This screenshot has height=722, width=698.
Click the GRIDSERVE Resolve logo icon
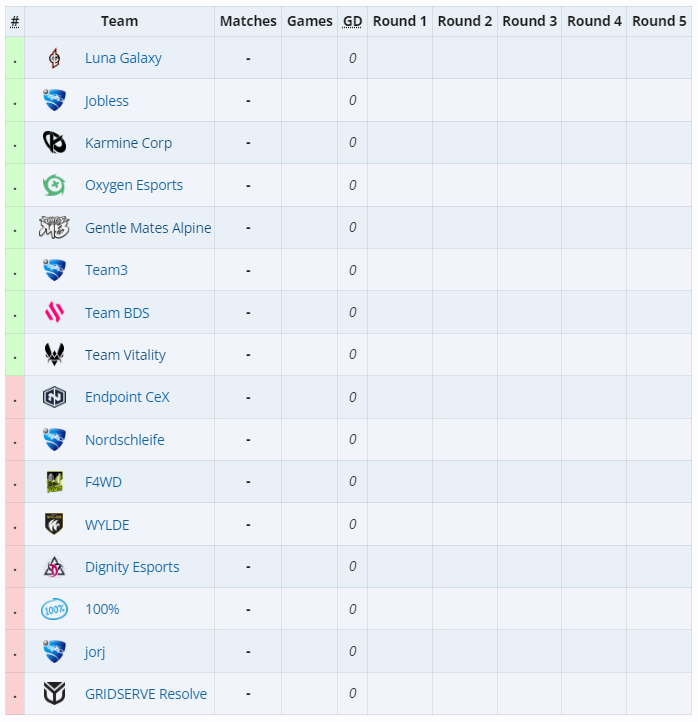pos(54,694)
